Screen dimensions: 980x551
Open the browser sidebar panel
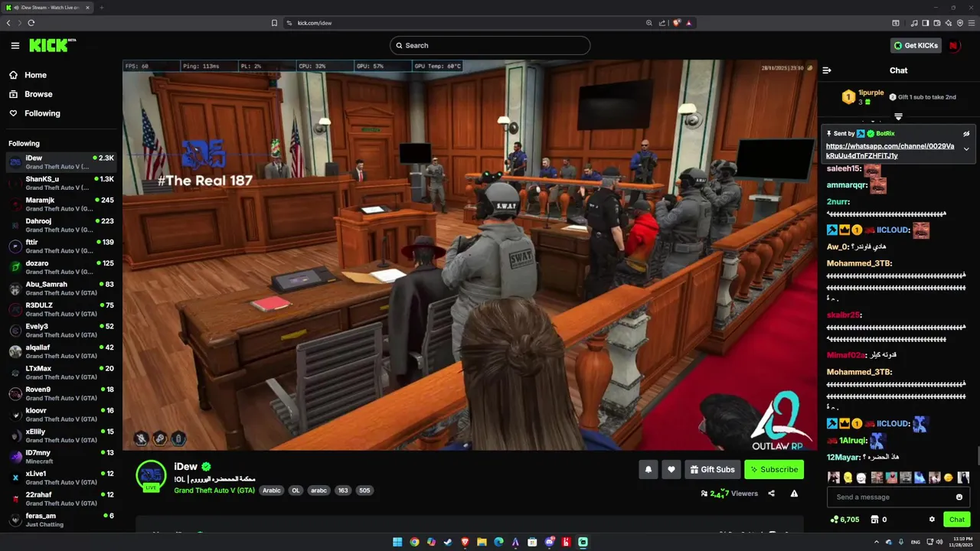pos(926,23)
